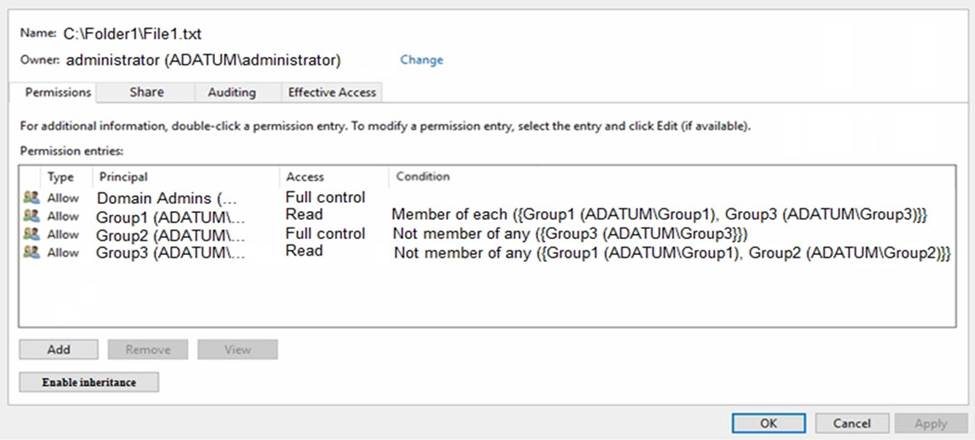Click the Cancel button
975x440 pixels.
pyautogui.click(x=852, y=423)
